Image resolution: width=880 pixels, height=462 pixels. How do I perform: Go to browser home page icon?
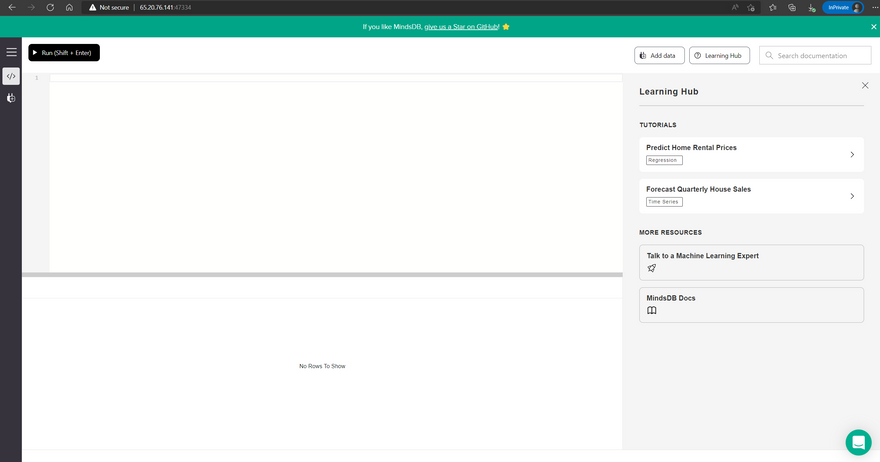pos(69,7)
